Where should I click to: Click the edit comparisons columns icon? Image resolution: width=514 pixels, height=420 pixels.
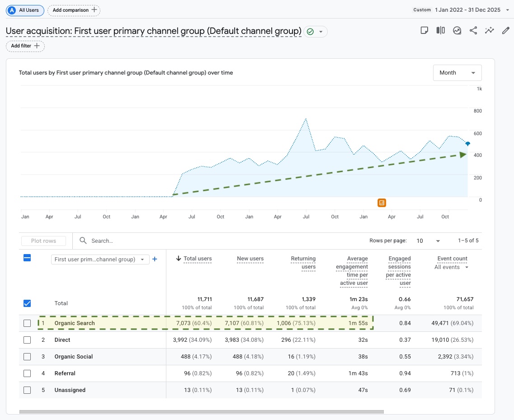(x=441, y=30)
